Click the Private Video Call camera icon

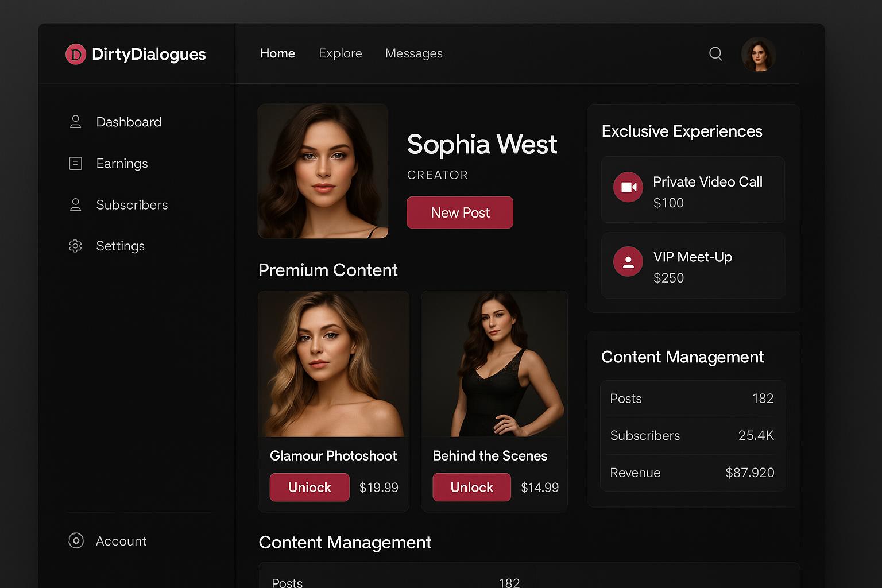tap(628, 187)
